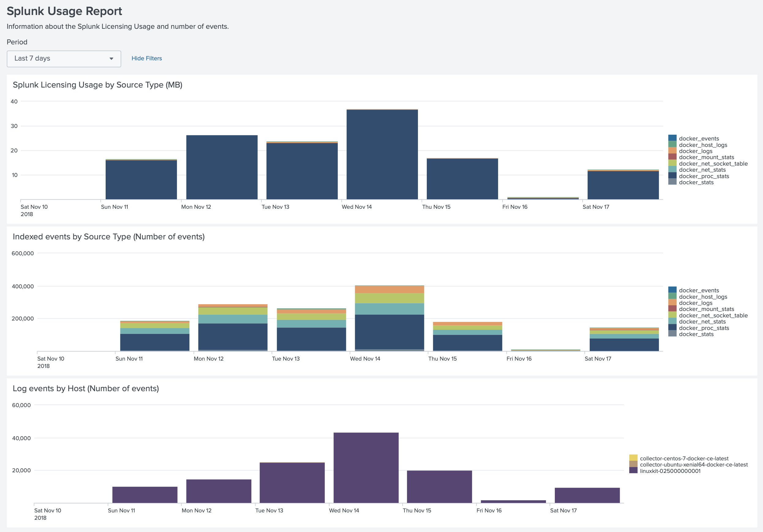Click the Hide Filters link
This screenshot has width=763, height=532.
(x=147, y=58)
